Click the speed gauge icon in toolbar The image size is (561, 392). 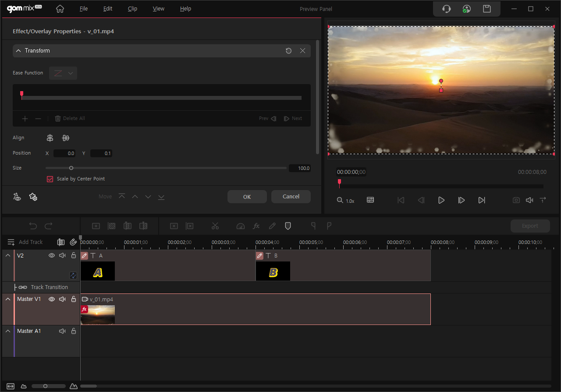point(240,226)
